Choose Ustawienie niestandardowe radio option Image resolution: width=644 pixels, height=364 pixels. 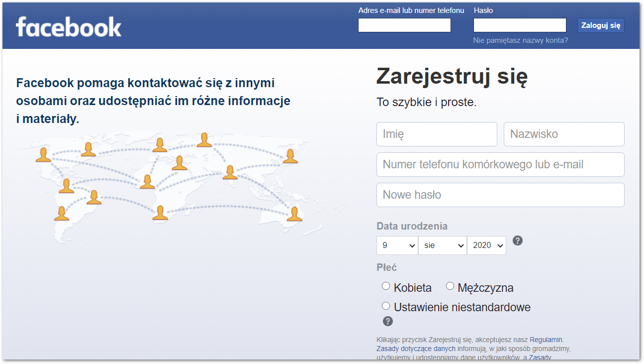tap(386, 306)
